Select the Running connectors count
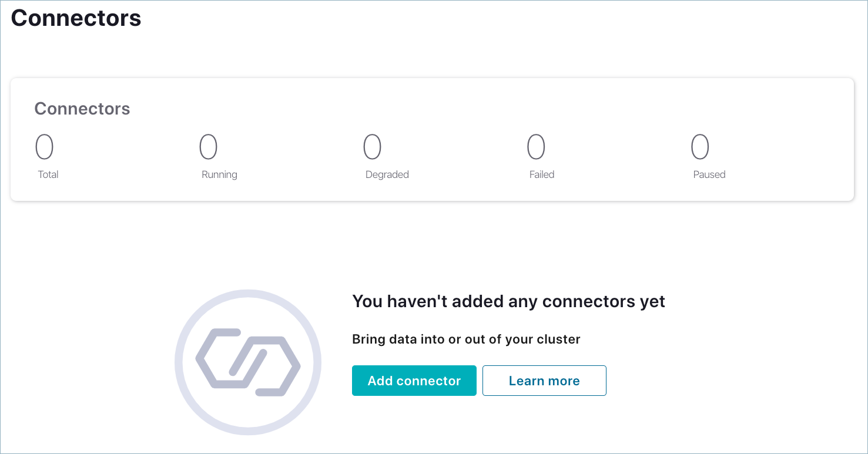Screen dimensions: 868x454 click(x=209, y=147)
